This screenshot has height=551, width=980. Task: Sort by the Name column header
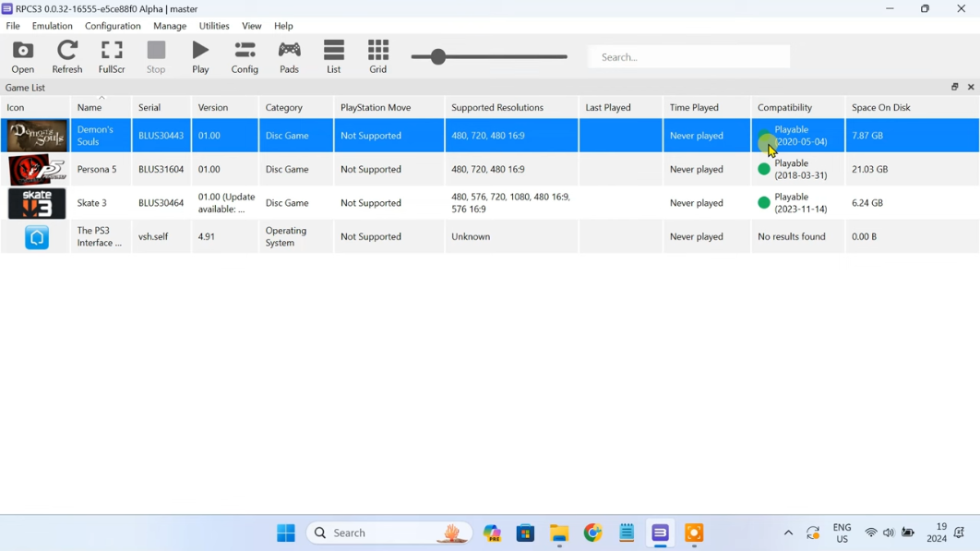tap(101, 108)
